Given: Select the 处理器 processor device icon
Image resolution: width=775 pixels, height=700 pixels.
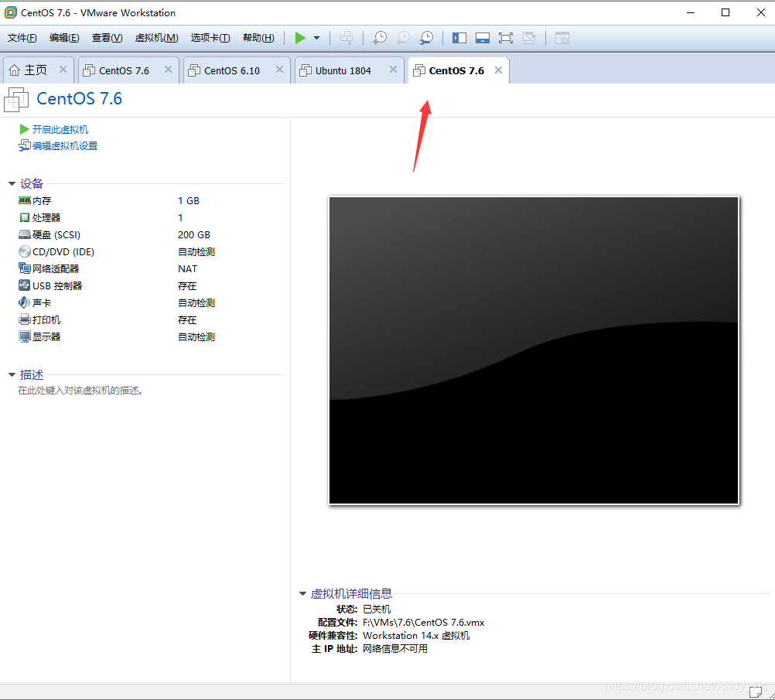Looking at the screenshot, I should (x=24, y=217).
